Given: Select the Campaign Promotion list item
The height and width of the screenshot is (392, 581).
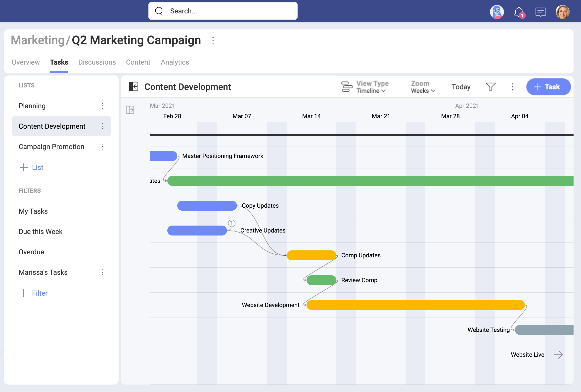Looking at the screenshot, I should point(51,147).
